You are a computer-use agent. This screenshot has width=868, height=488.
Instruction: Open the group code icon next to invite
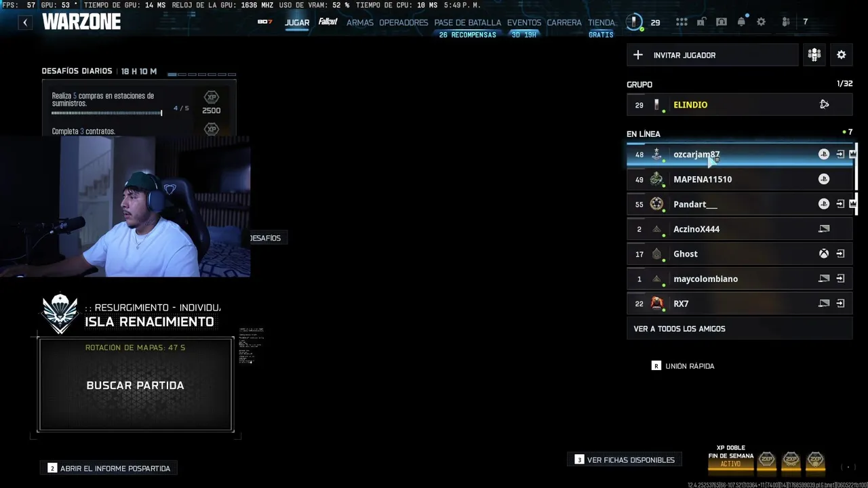pyautogui.click(x=814, y=55)
